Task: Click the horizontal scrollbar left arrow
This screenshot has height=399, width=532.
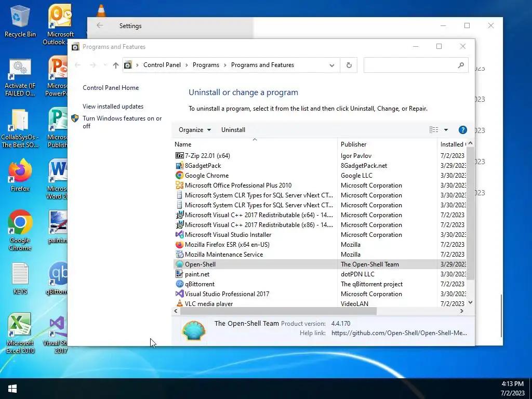Action: pyautogui.click(x=176, y=311)
